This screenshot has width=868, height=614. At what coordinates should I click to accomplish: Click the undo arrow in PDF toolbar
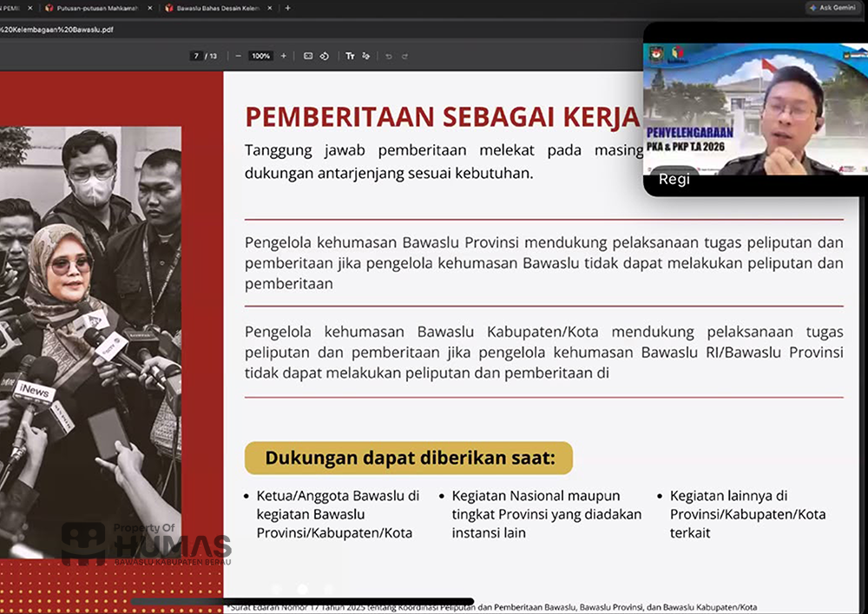click(389, 56)
